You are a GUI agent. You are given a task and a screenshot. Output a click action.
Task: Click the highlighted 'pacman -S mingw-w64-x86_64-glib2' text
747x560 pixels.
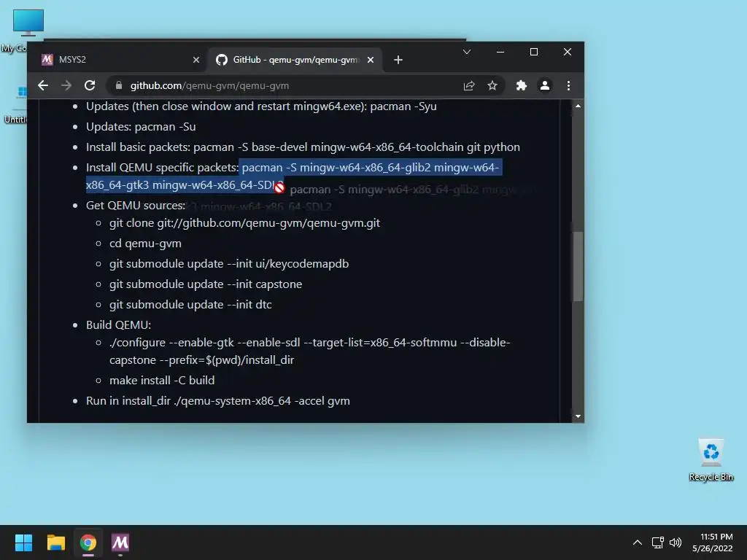(336, 168)
